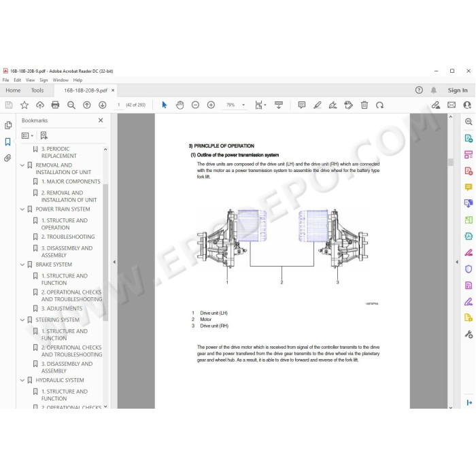Select the arrow selection tool
The height and width of the screenshot is (476, 476).
click(165, 105)
